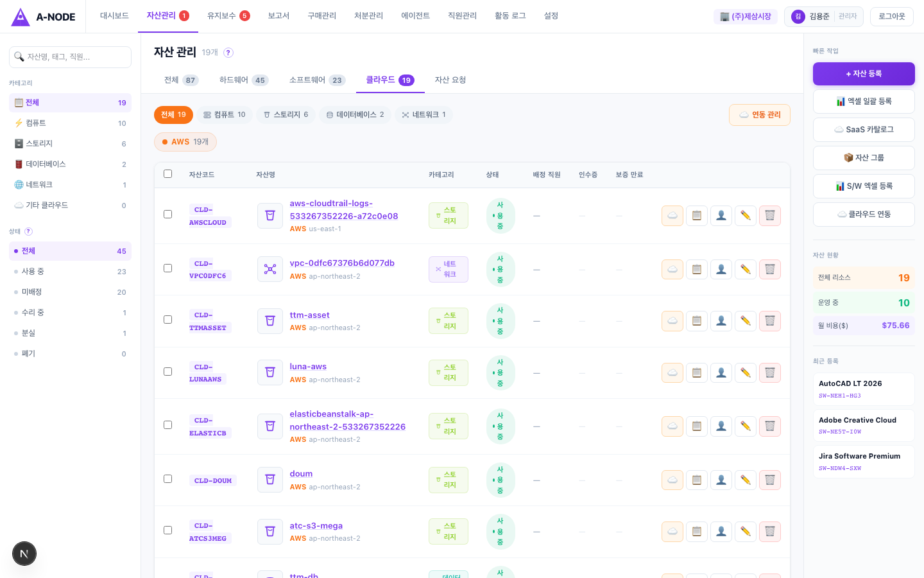Toggle the select-all checkbox in table header
Screen dimensions: 924x578
tap(168, 174)
